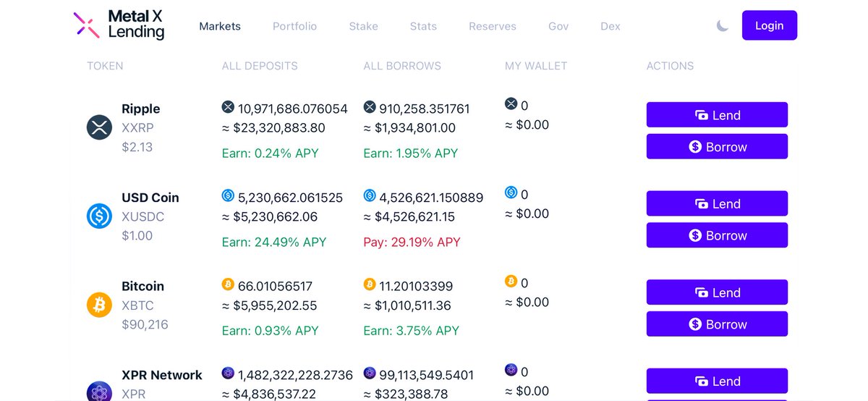Click Earn: 0.24% APY deposit rate

[270, 153]
